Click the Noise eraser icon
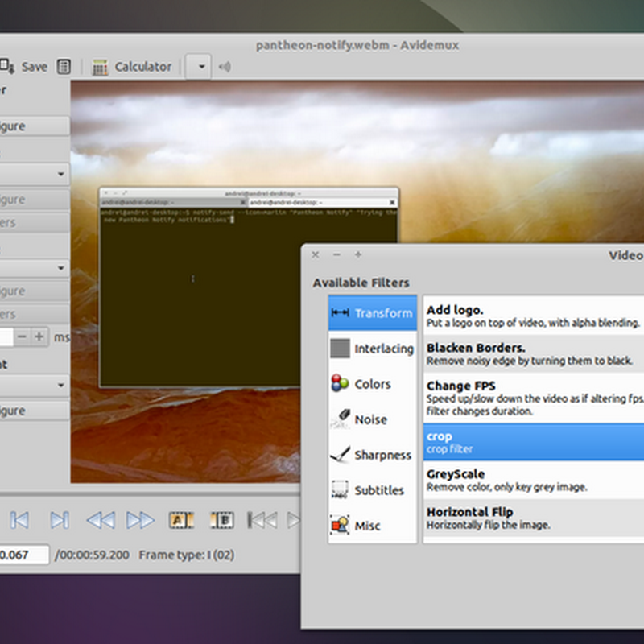The height and width of the screenshot is (644, 644). 340,419
